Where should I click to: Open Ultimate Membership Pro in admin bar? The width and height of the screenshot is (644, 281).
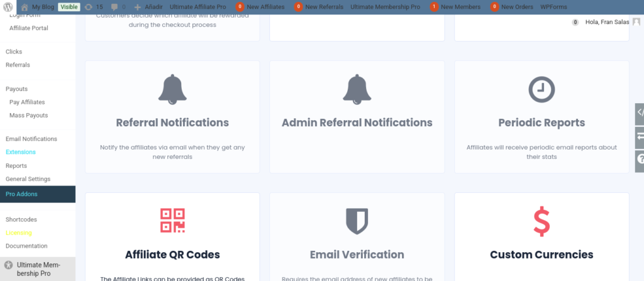click(386, 7)
